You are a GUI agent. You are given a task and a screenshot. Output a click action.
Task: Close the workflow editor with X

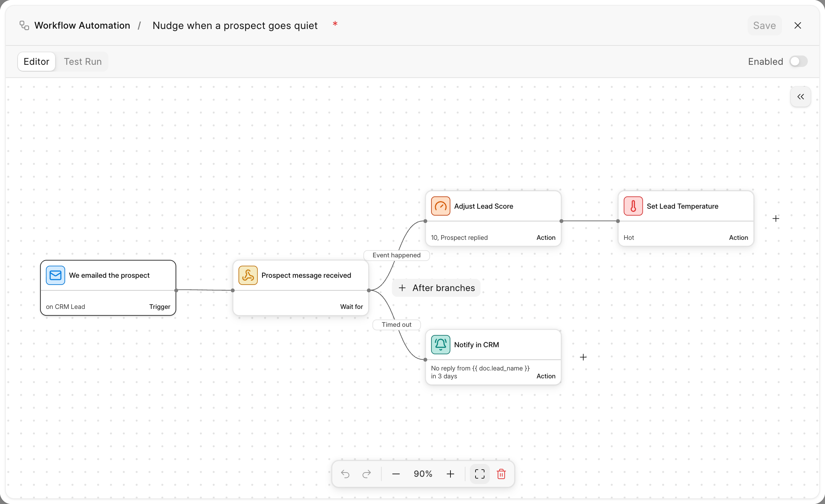coord(798,25)
